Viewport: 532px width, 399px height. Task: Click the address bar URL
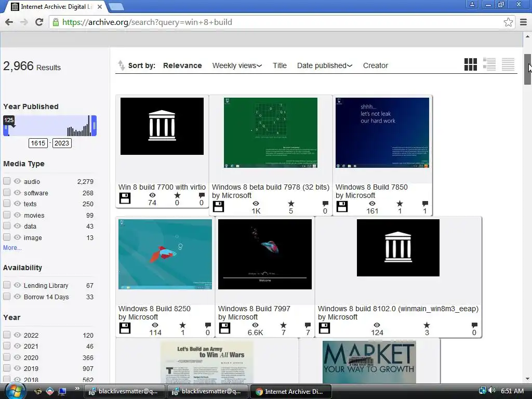[x=147, y=22]
